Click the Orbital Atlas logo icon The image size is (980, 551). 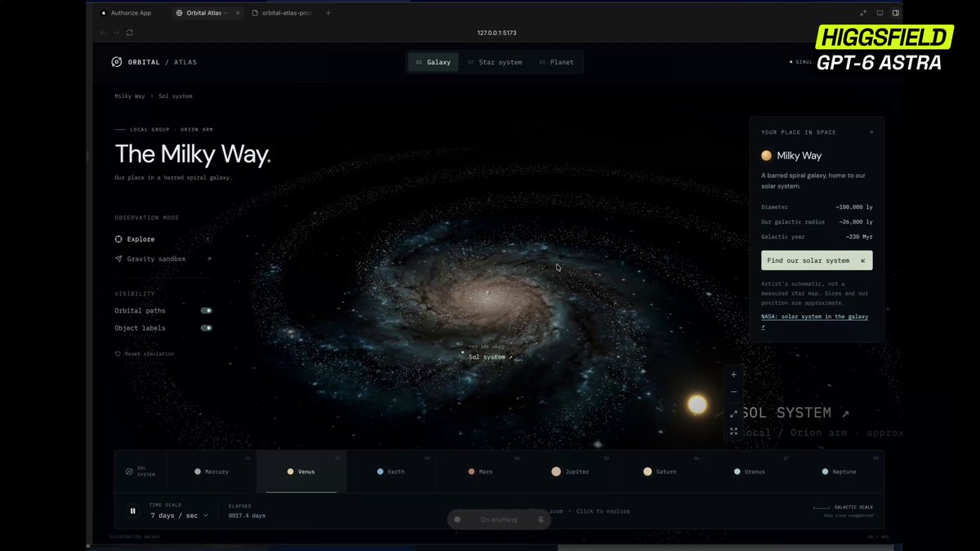116,62
